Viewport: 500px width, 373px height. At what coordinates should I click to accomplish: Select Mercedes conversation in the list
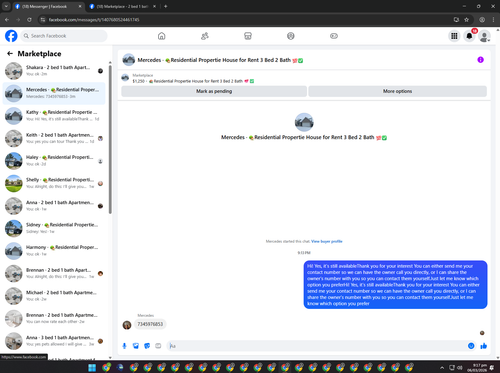[x=54, y=93]
